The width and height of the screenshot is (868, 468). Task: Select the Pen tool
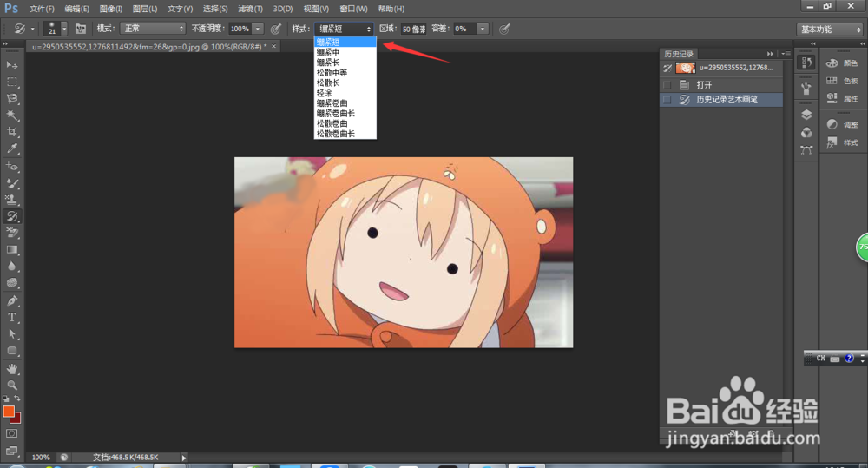[x=11, y=300]
